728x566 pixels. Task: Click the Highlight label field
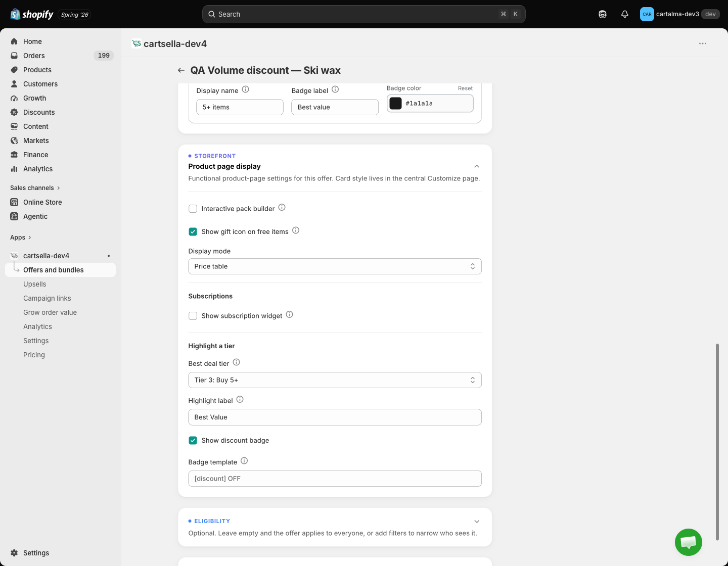tap(335, 417)
